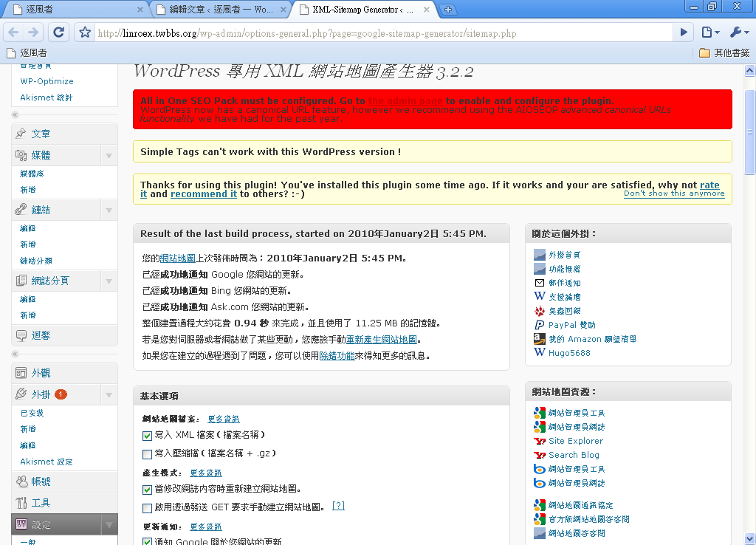This screenshot has width=756, height=545.
Task: Click the 鏈結 chain link icon in sidebar
Action: point(21,210)
